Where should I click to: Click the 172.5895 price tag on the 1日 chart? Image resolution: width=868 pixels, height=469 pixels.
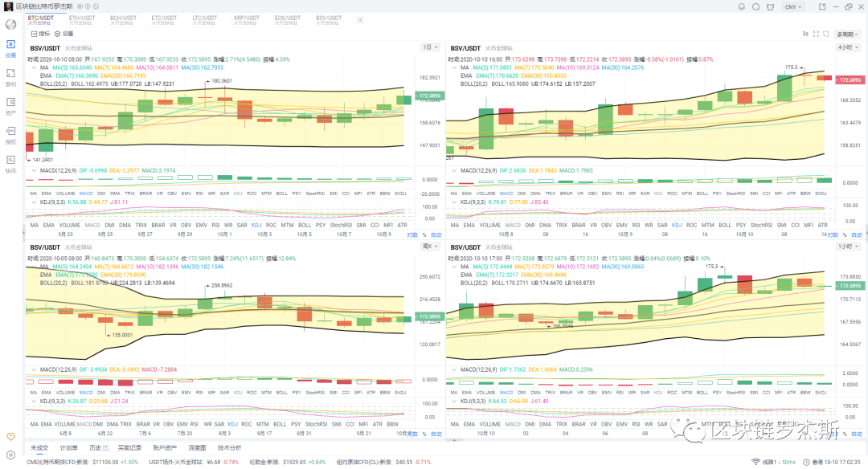(429, 96)
